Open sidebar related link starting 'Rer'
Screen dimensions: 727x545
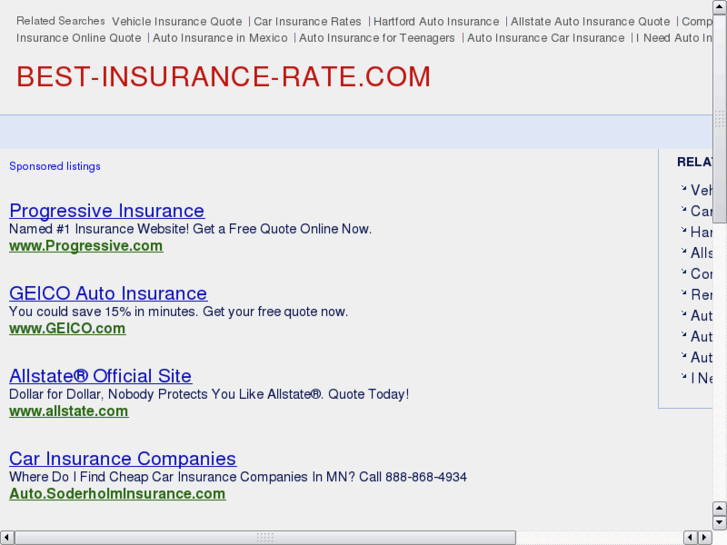click(x=701, y=295)
